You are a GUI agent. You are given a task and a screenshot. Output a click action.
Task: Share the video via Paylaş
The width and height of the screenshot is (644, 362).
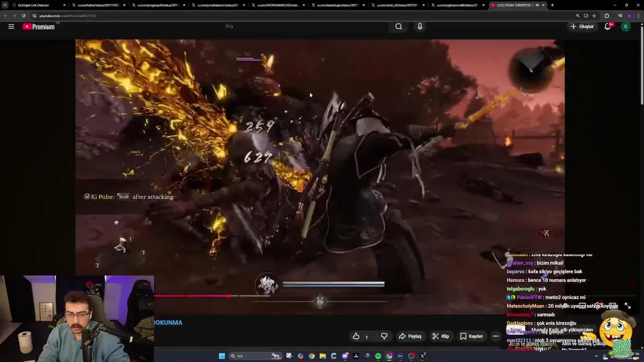tap(410, 336)
